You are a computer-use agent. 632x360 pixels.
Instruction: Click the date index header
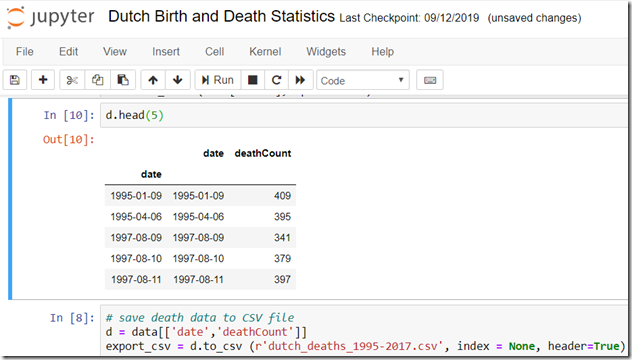pos(151,174)
